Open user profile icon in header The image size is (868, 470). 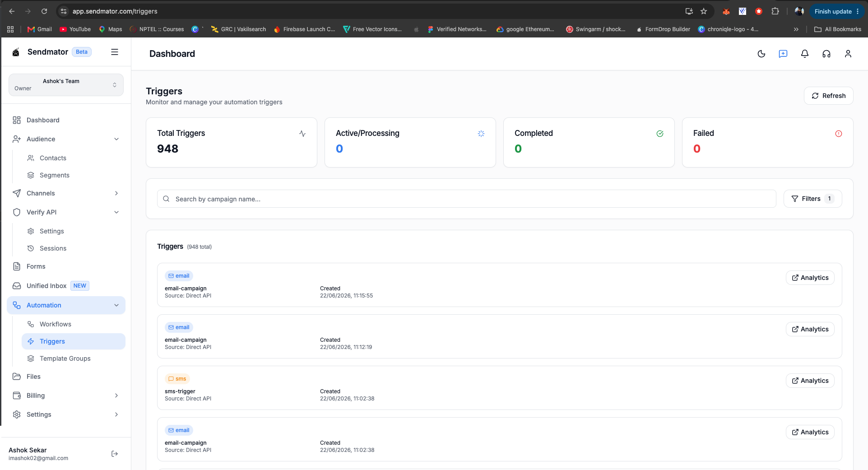pyautogui.click(x=848, y=54)
